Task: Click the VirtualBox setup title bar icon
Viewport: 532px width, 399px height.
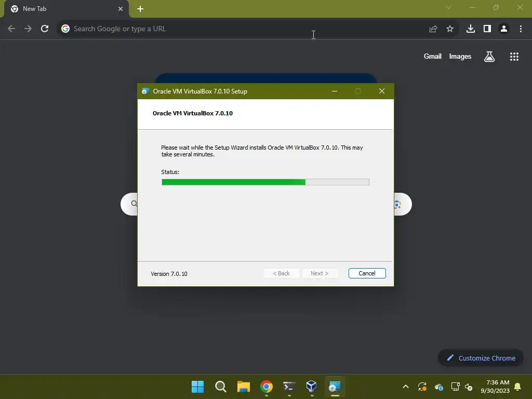Action: click(145, 91)
